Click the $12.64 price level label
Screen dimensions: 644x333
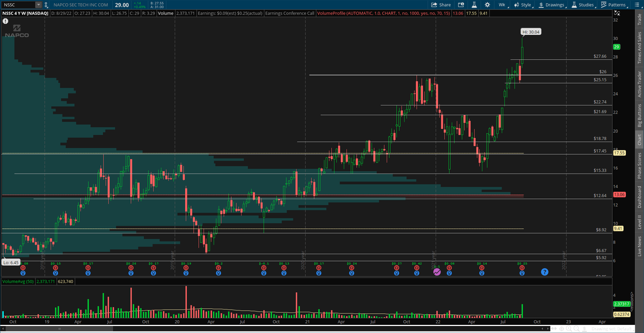pyautogui.click(x=600, y=196)
